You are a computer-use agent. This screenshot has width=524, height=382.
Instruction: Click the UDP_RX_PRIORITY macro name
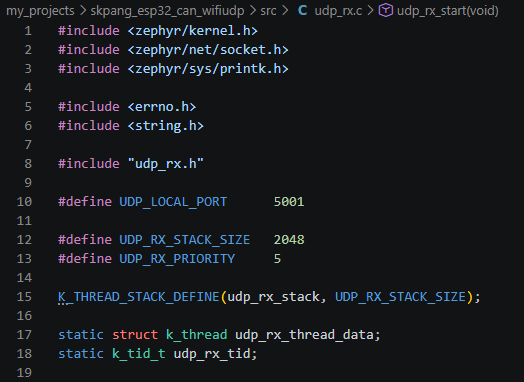(177, 259)
